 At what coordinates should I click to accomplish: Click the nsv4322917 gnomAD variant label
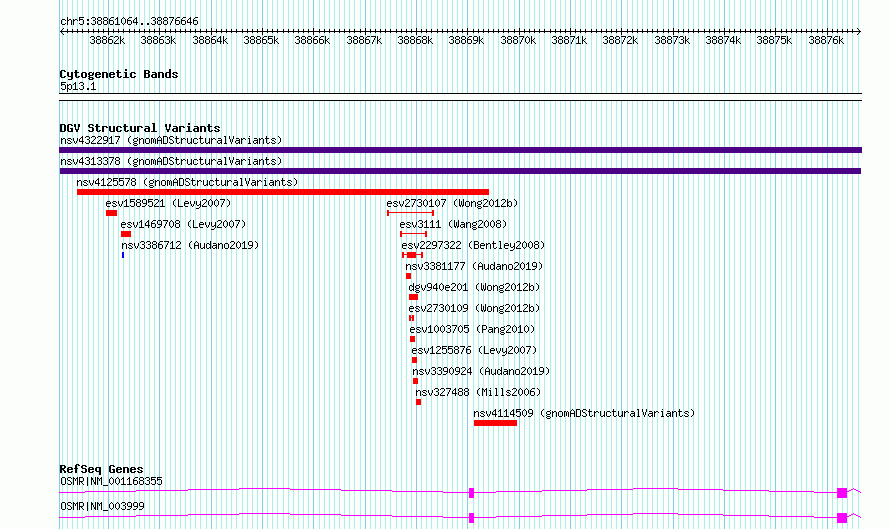(171, 140)
